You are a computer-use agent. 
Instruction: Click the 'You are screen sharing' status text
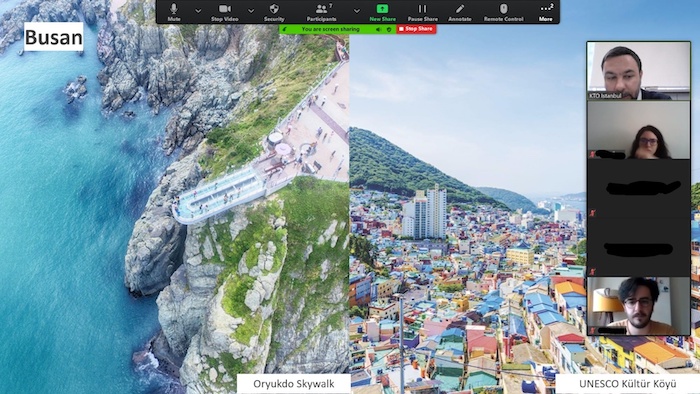[330, 29]
